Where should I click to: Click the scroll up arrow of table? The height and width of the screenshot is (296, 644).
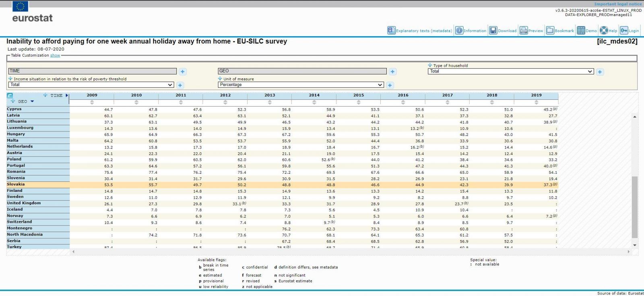click(x=635, y=117)
